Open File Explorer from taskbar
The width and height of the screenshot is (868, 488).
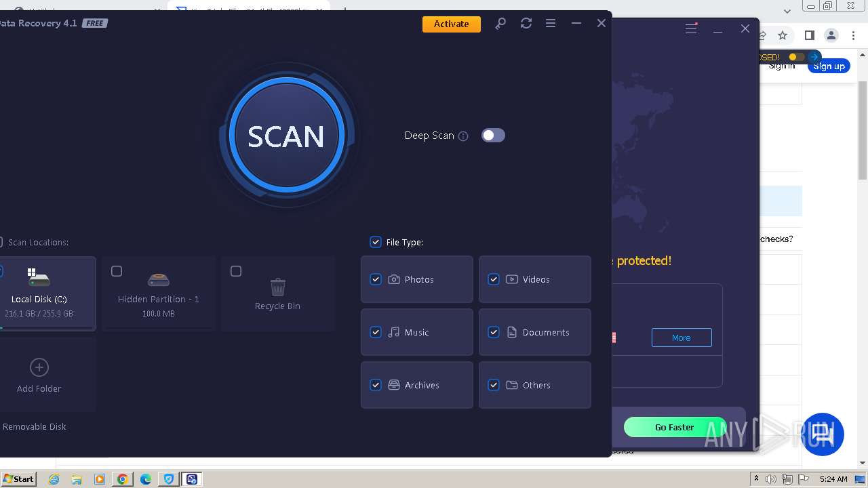click(77, 479)
